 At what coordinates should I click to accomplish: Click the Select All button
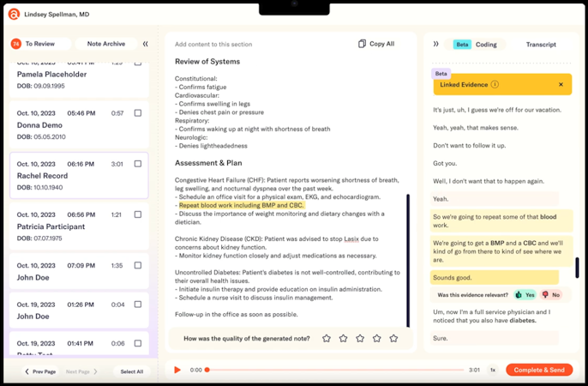pos(132,371)
